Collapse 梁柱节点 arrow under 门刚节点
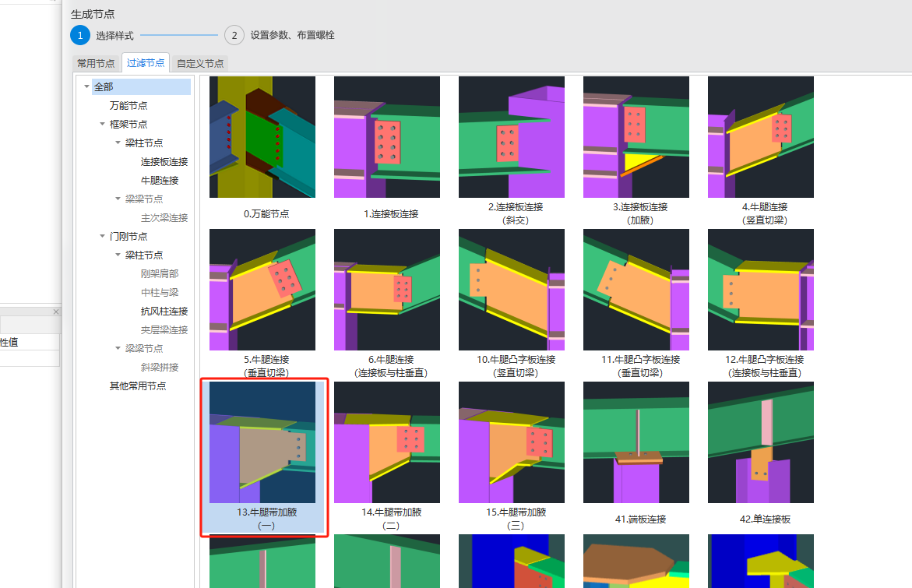 point(118,255)
